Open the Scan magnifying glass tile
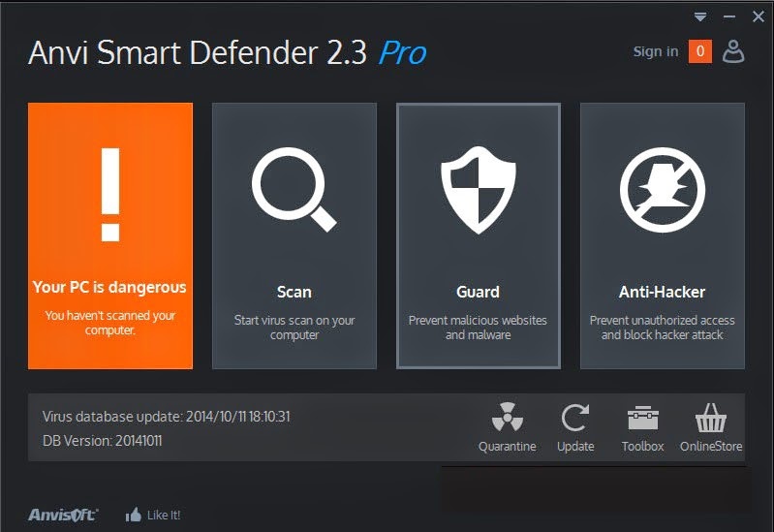 294,235
